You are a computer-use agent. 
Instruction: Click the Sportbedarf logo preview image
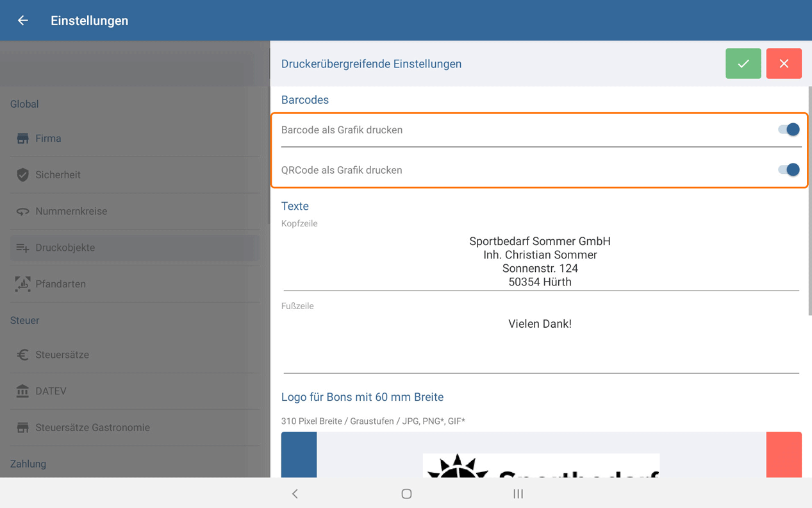(541, 466)
